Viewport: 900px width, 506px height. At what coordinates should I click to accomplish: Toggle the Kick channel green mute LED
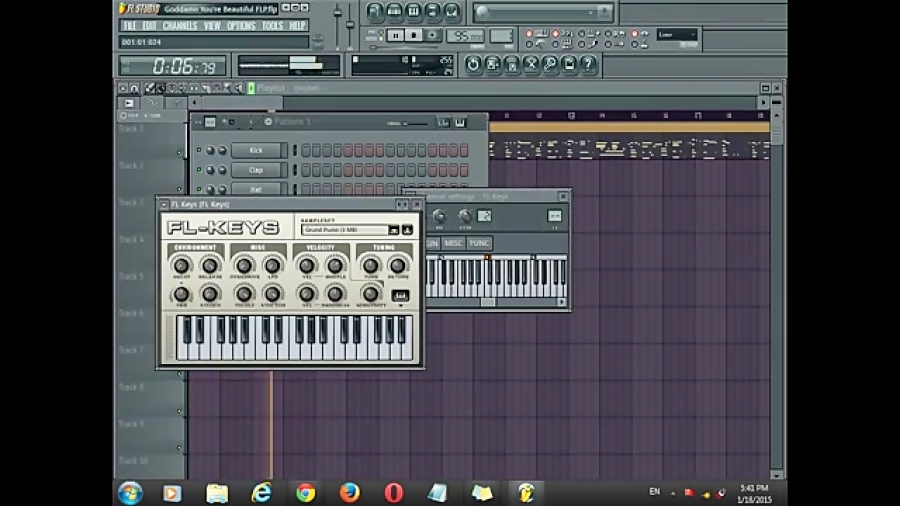[199, 151]
